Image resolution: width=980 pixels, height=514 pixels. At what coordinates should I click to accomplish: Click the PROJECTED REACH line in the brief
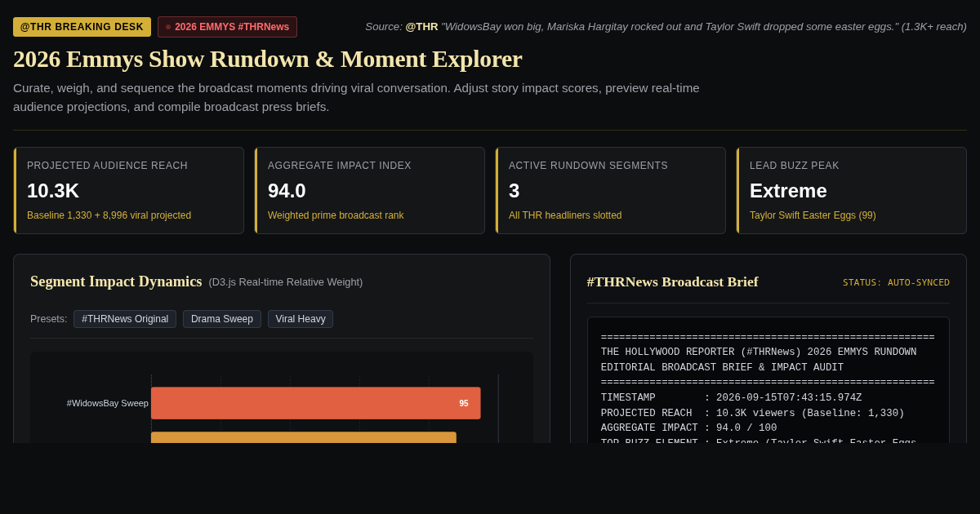[752, 414]
